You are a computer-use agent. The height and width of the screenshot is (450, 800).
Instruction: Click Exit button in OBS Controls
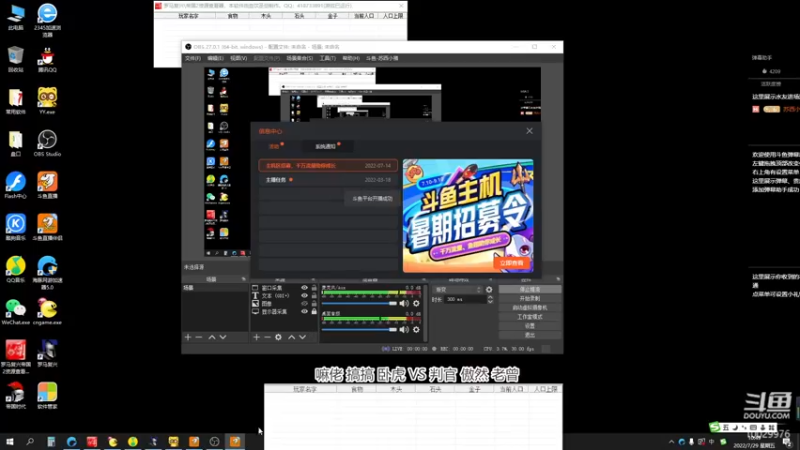(530, 335)
